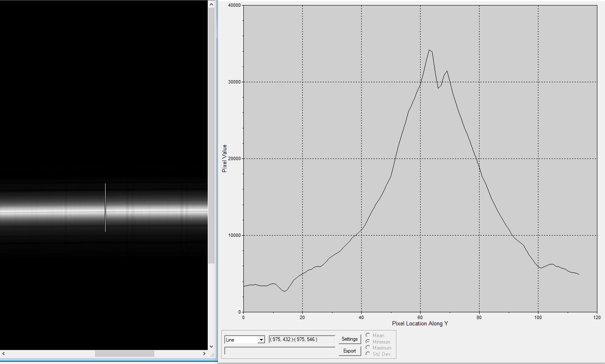Select the Std. Dev. radio option

click(368, 354)
